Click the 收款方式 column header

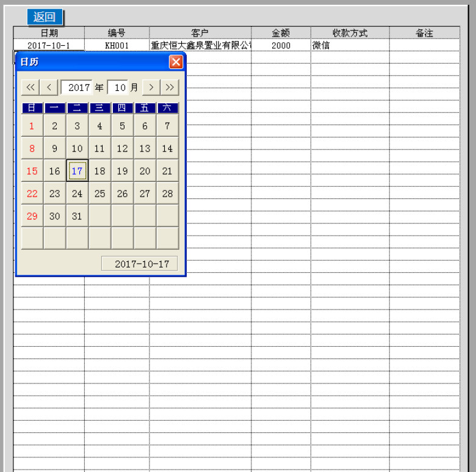coord(350,33)
